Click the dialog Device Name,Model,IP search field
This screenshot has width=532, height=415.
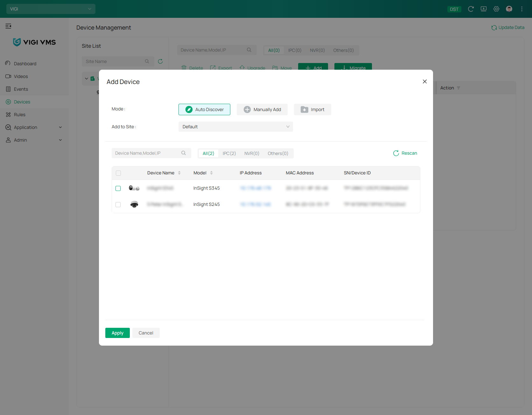point(151,153)
